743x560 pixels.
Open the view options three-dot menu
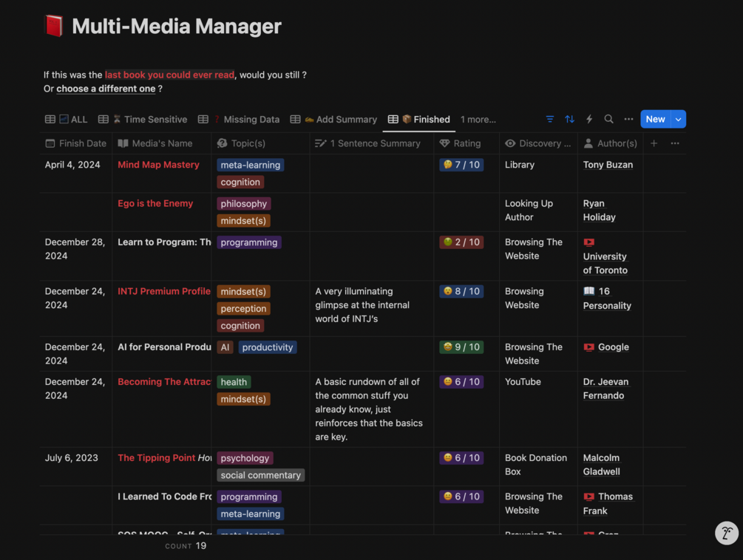[x=628, y=119]
